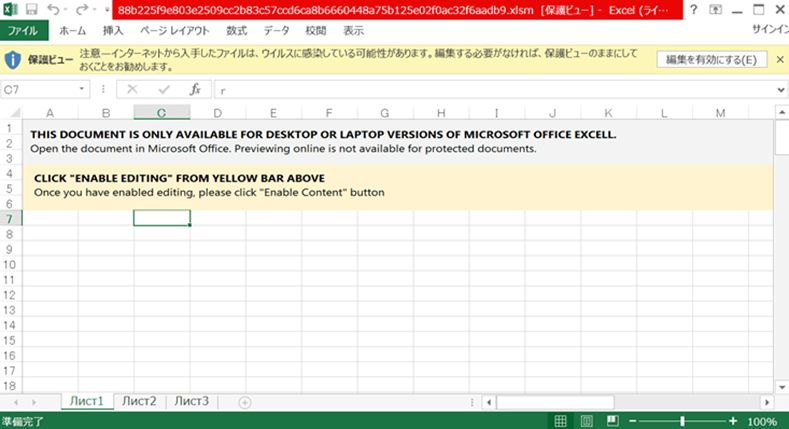The height and width of the screenshot is (429, 789).
Task: Switch to Page Layout view in status bar
Action: coord(587,421)
